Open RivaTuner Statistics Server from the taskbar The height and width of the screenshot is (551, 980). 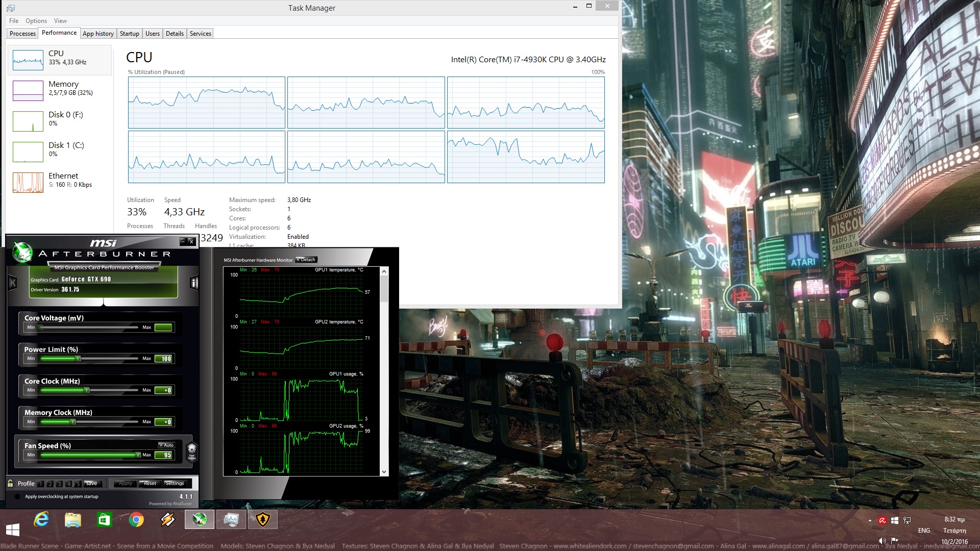coord(231,519)
